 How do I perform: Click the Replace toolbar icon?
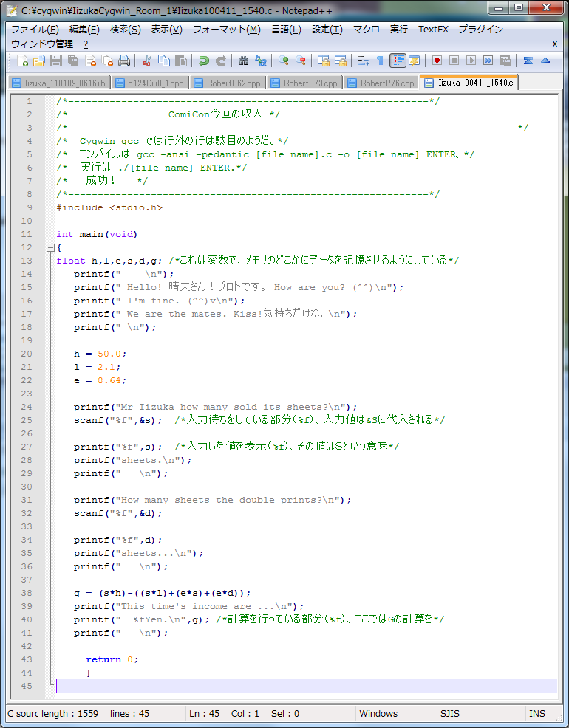pyautogui.click(x=261, y=61)
